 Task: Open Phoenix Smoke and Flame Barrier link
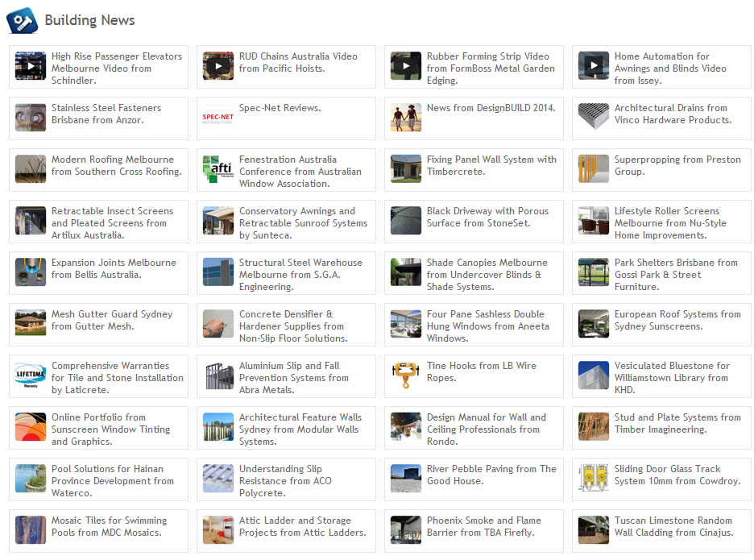[x=484, y=526]
